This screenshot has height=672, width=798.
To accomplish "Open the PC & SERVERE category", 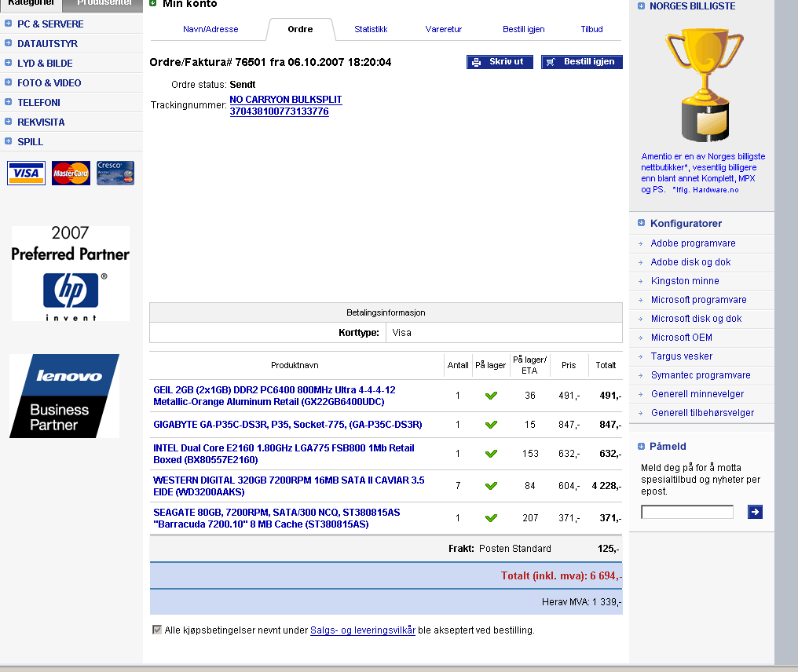I will pos(50,24).
